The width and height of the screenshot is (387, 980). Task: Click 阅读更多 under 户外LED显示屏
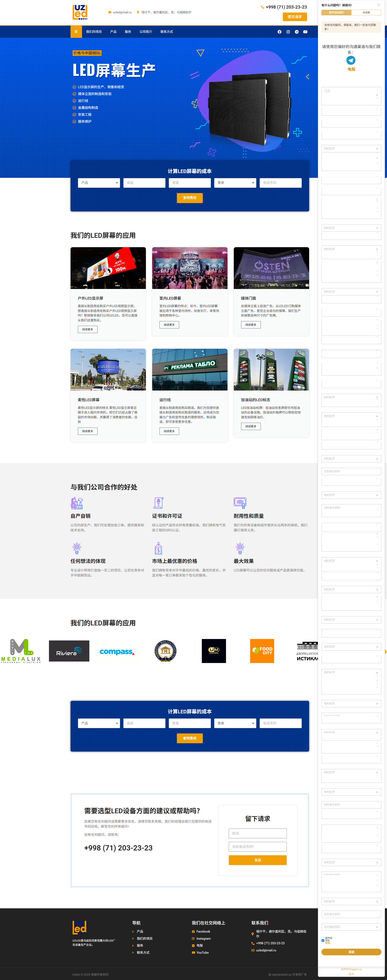coord(88,330)
